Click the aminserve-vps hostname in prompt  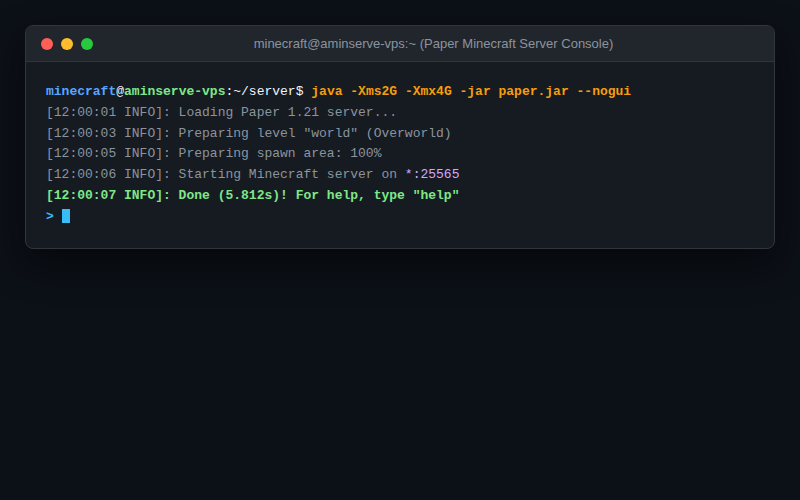pos(174,91)
